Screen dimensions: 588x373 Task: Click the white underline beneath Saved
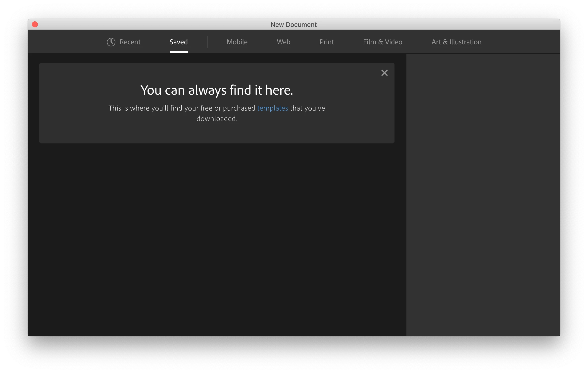pos(179,52)
